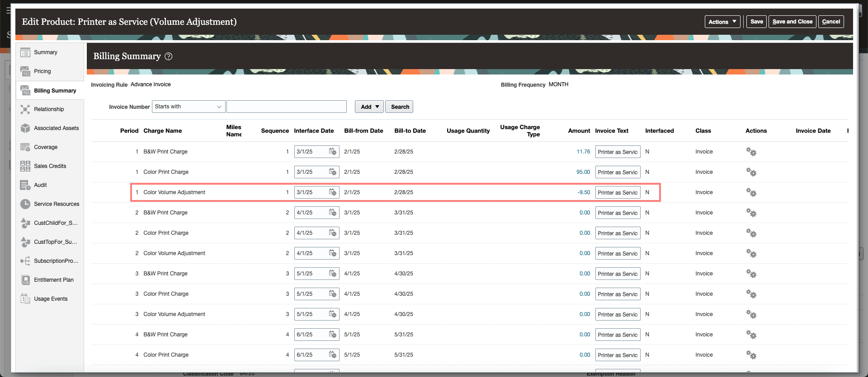Click the Audit sidebar icon

click(x=25, y=185)
